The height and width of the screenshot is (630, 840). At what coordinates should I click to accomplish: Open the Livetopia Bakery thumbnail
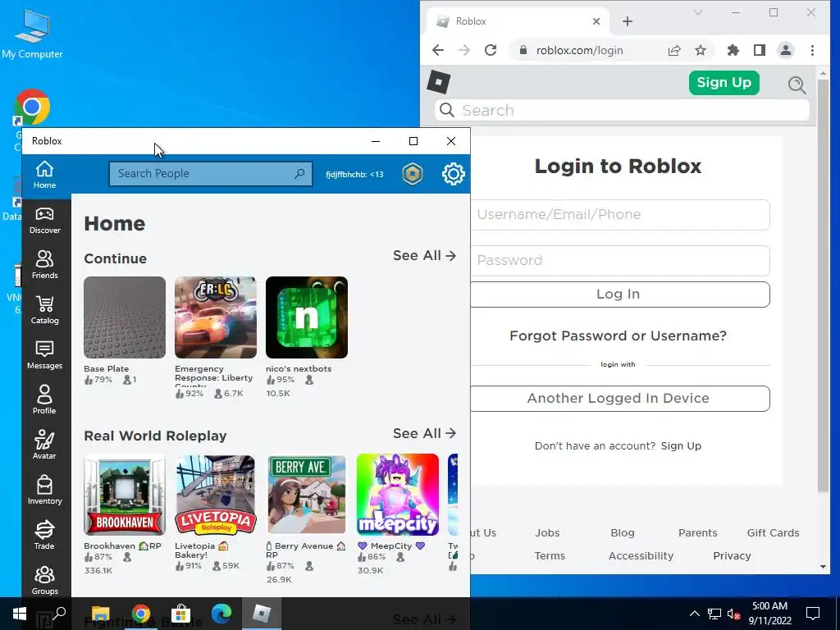216,495
